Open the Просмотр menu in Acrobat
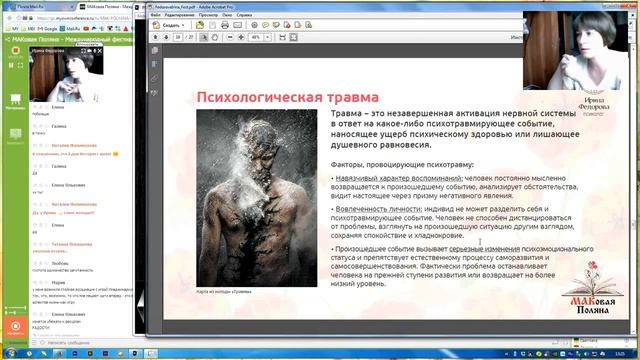The image size is (640, 360). (x=208, y=15)
